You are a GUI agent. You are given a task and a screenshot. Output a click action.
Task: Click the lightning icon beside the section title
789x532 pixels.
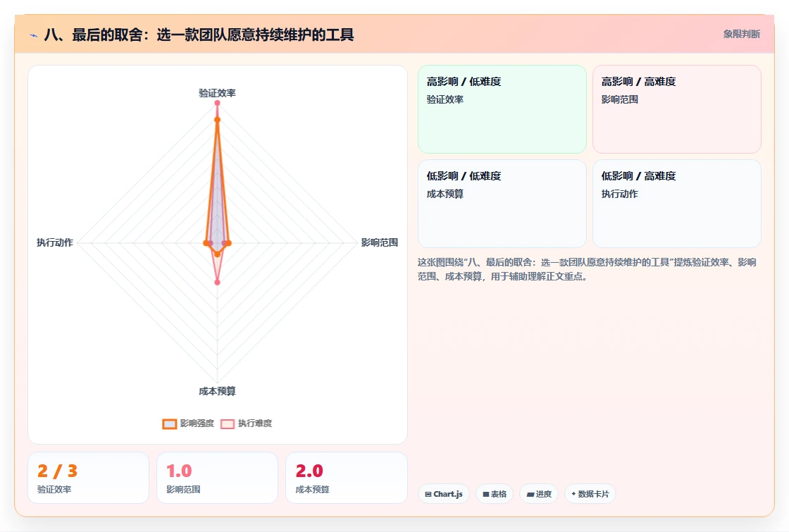pyautogui.click(x=34, y=35)
